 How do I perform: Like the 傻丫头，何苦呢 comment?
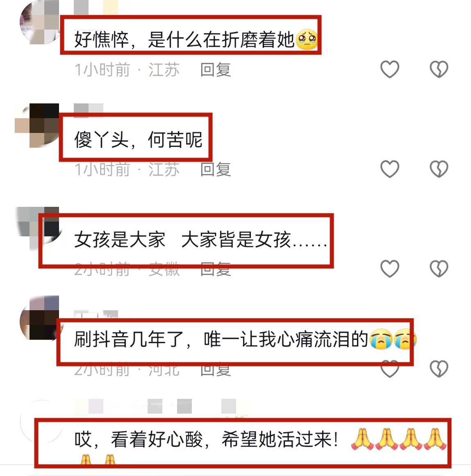click(389, 169)
